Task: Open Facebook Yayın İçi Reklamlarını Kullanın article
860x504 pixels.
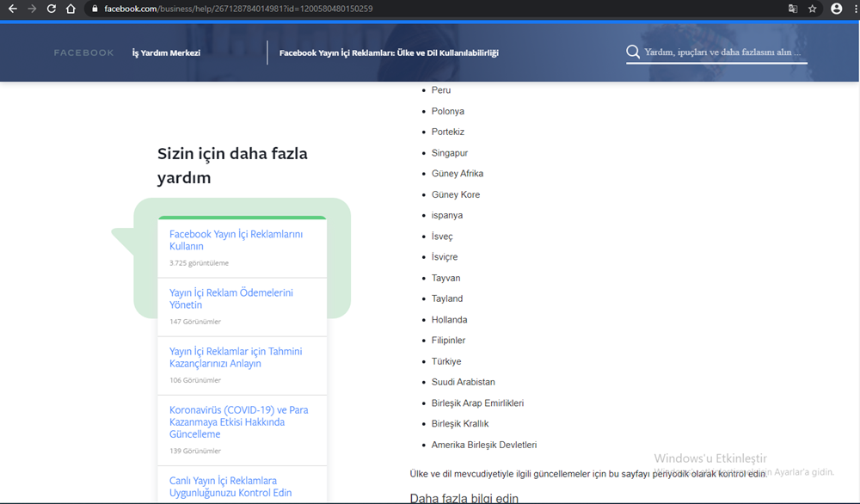Action: click(236, 240)
